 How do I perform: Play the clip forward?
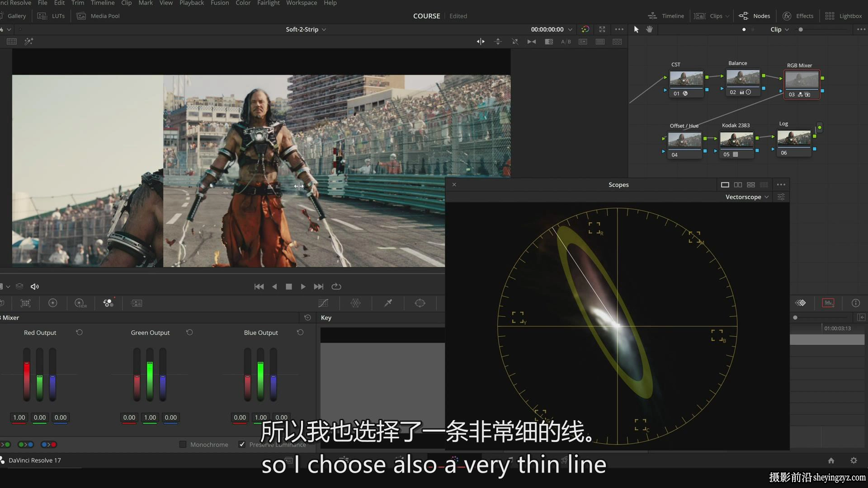coord(303,286)
